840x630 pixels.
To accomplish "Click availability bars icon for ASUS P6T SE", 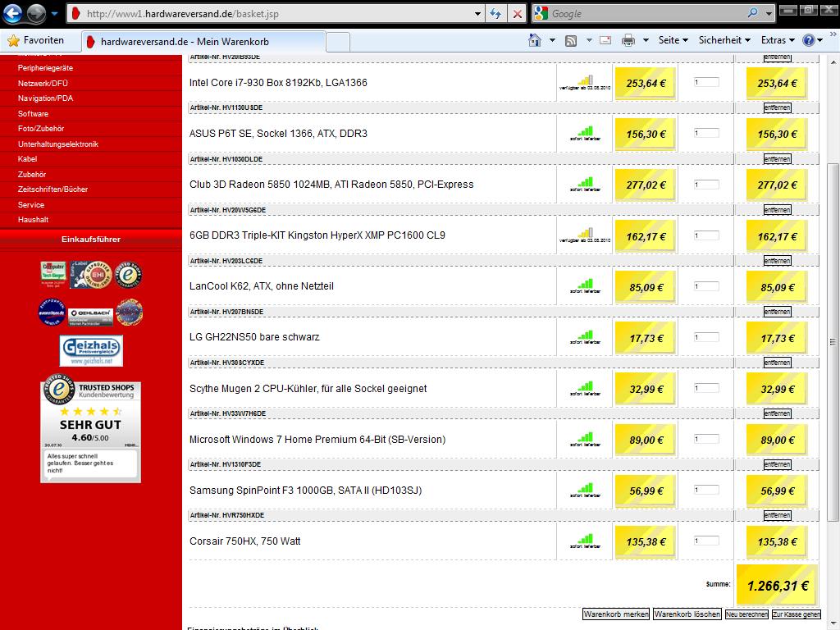I will (x=586, y=131).
